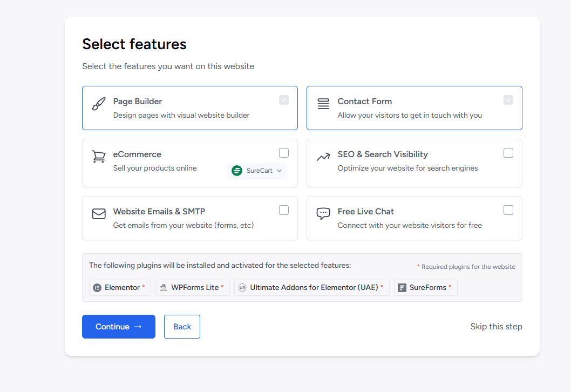
Task: Click the SureForms plugin logo icon
Action: [x=402, y=288]
